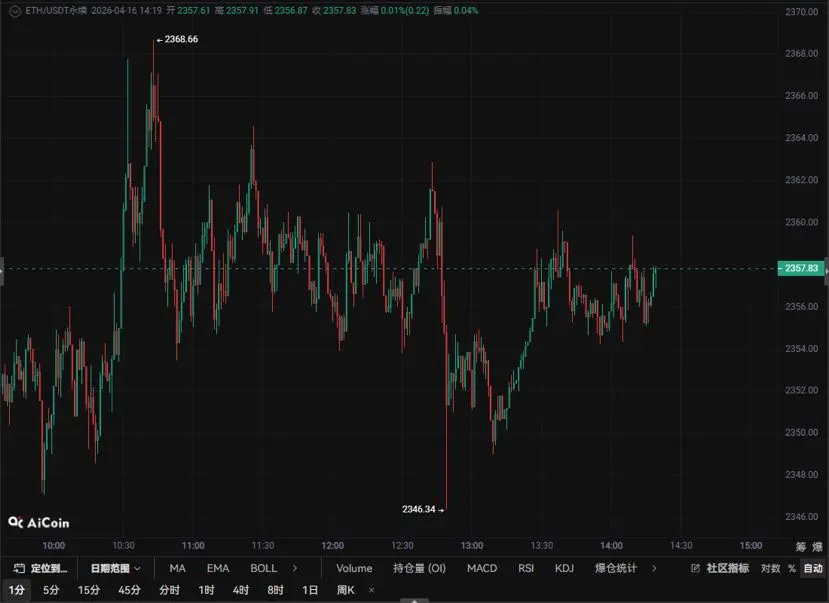Select the 4时 timeframe tab
829x603 pixels.
coord(241,590)
